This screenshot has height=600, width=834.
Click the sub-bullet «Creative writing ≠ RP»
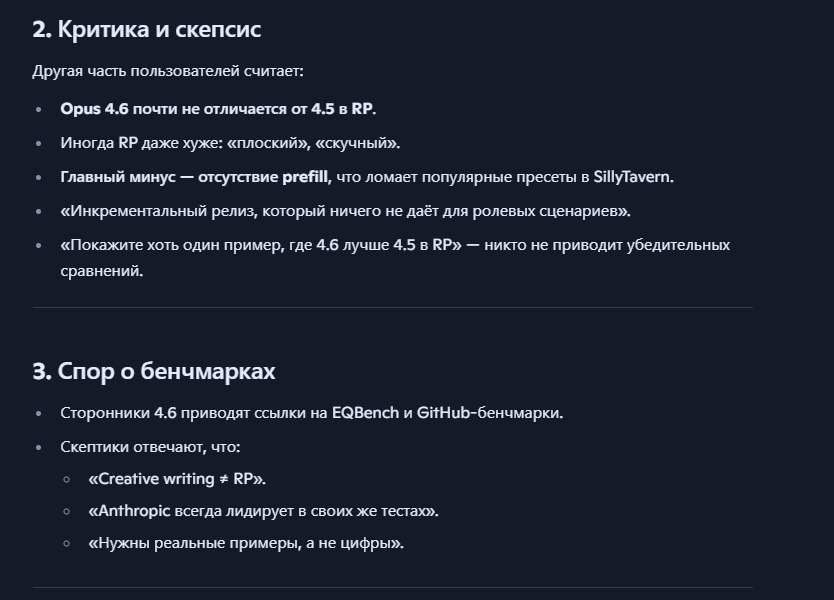pyautogui.click(x=177, y=478)
